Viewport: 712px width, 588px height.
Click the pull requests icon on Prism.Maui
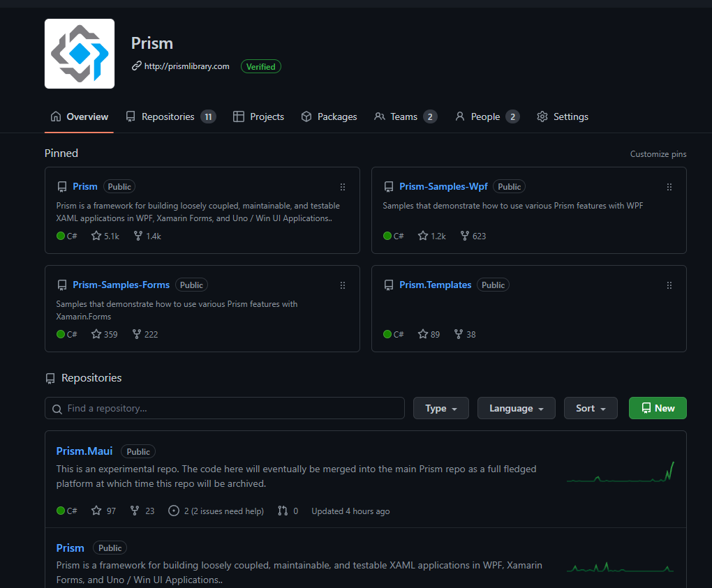point(282,511)
